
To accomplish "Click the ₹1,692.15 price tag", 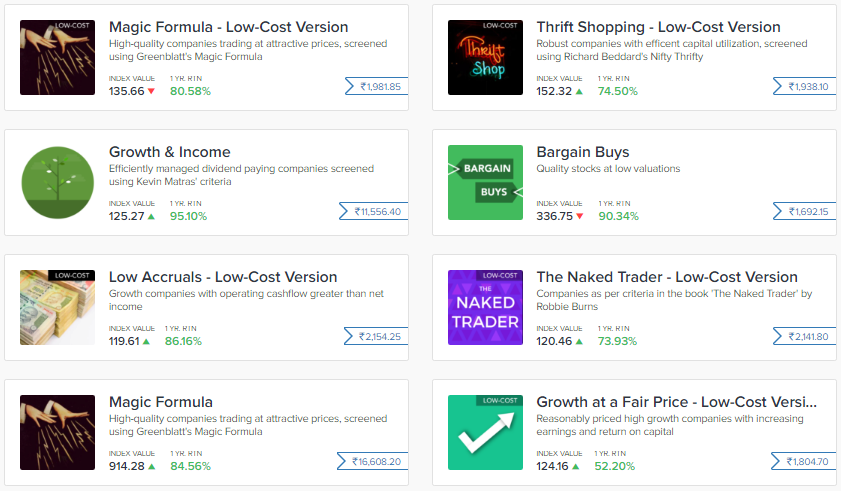I will coord(807,212).
